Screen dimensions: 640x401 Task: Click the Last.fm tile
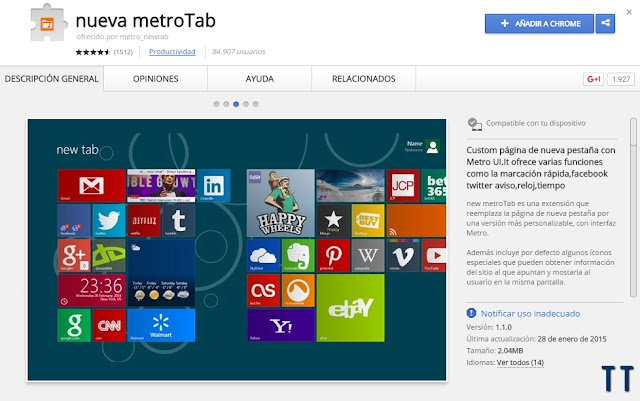pos(263,290)
